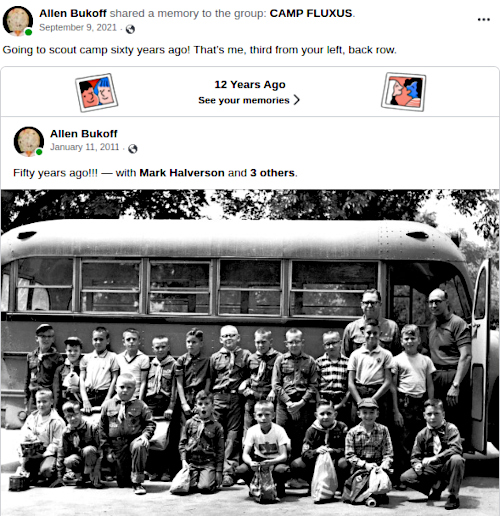Show the 3 others tagged list
Image resolution: width=500 pixels, height=516 pixels.
coord(273,173)
